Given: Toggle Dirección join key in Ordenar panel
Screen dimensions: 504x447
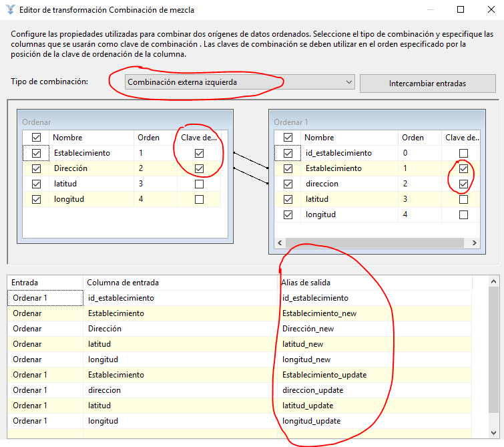Looking at the screenshot, I should pyautogui.click(x=200, y=168).
